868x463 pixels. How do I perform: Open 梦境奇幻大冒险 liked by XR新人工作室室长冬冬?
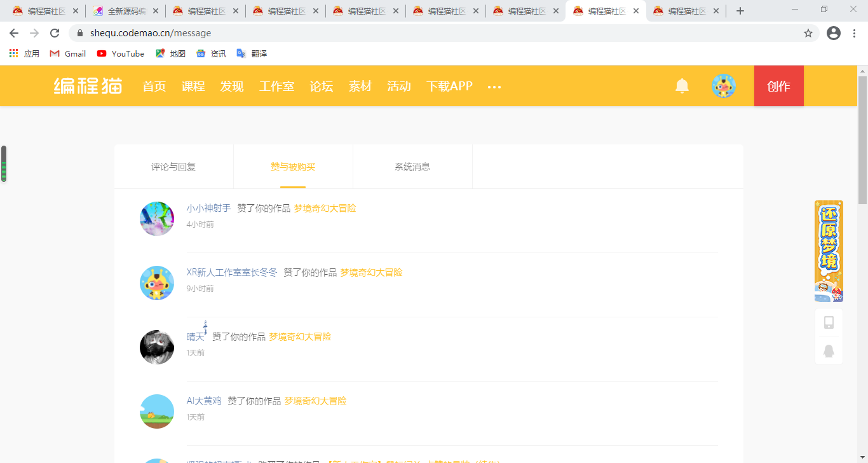[x=371, y=272]
